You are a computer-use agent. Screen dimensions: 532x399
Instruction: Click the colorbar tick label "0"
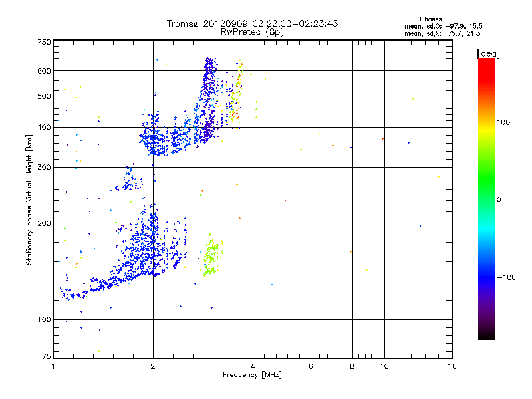(x=499, y=200)
